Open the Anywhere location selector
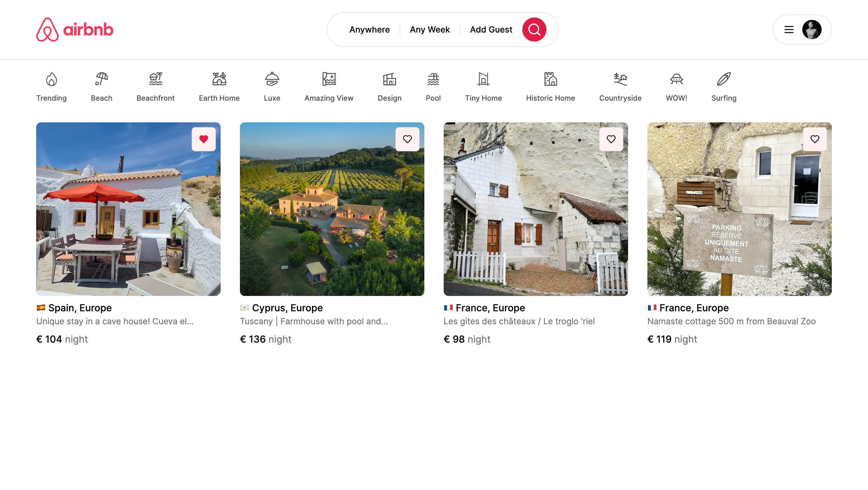This screenshot has width=868, height=490. point(369,30)
